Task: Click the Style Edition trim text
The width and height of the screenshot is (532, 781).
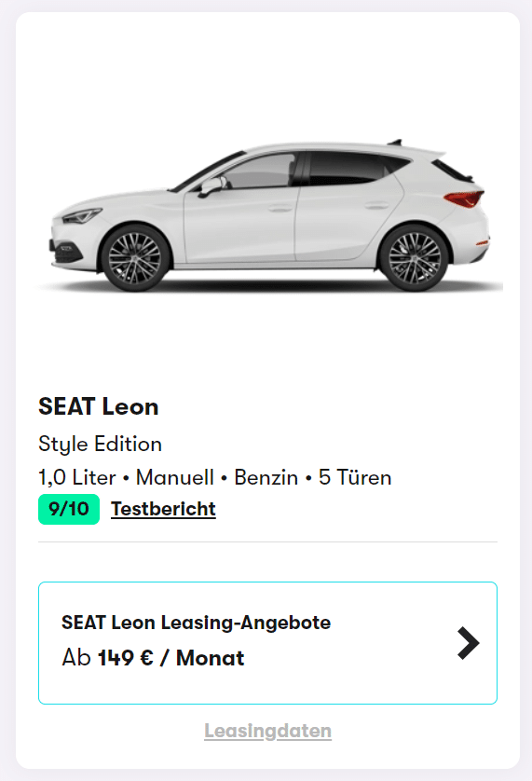Action: [100, 444]
